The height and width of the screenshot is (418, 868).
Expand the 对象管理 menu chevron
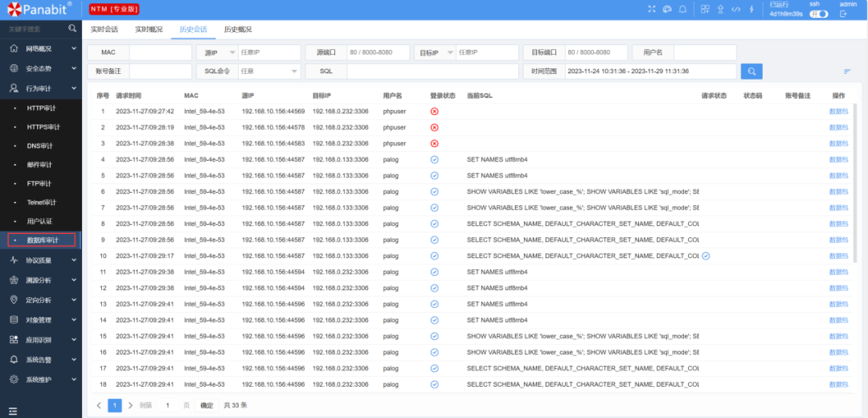[x=74, y=320]
